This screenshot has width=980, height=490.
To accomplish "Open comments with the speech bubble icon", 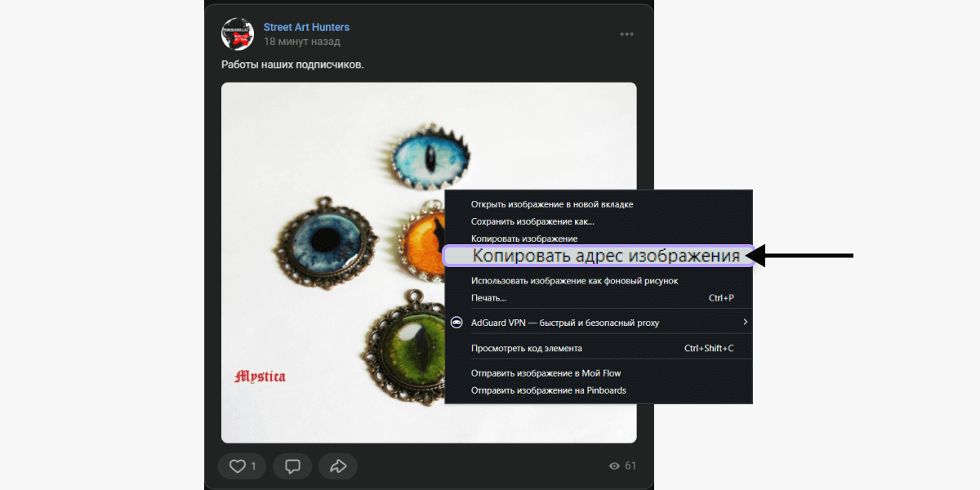I will (x=292, y=466).
